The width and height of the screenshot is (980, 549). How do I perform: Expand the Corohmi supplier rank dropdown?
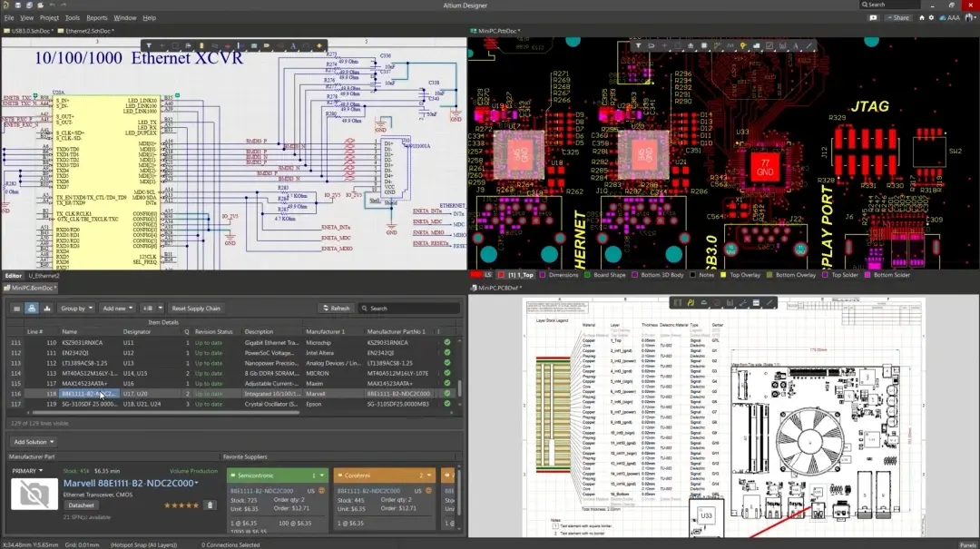428,475
